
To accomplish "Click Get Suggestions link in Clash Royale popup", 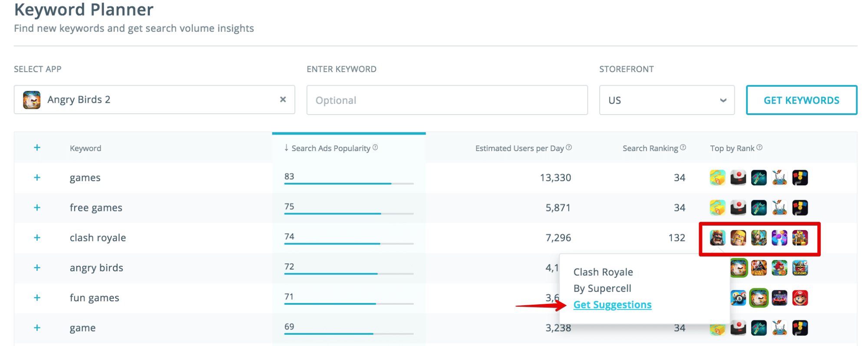I will [x=612, y=305].
